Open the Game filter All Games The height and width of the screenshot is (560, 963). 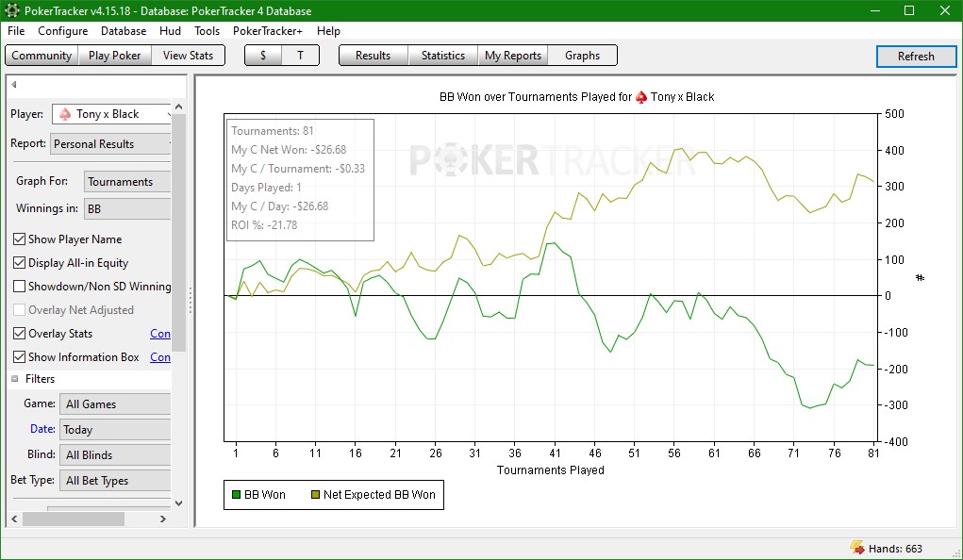[115, 404]
